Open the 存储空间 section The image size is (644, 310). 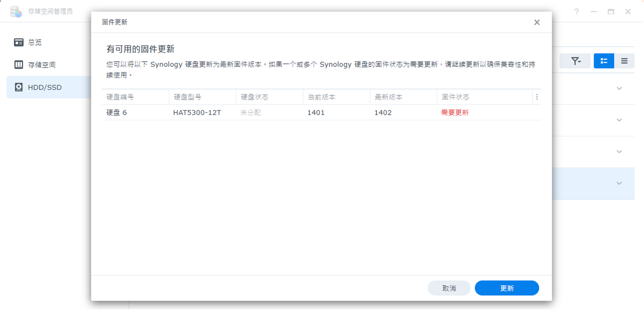[49, 65]
